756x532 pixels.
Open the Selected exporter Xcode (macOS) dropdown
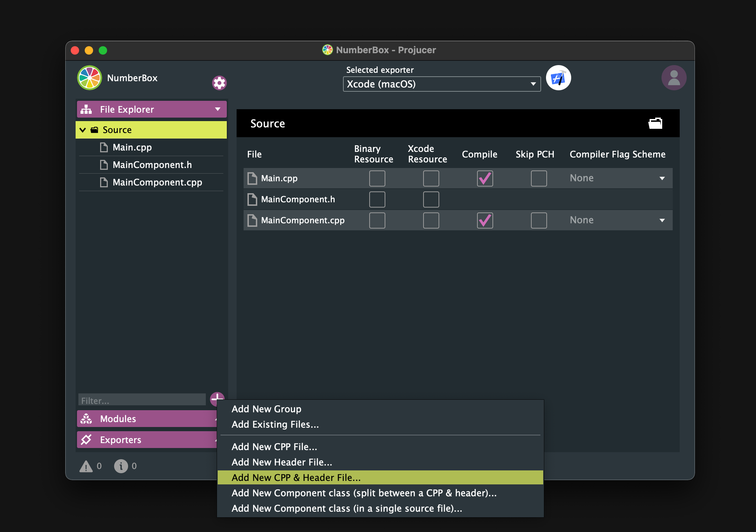coord(442,84)
